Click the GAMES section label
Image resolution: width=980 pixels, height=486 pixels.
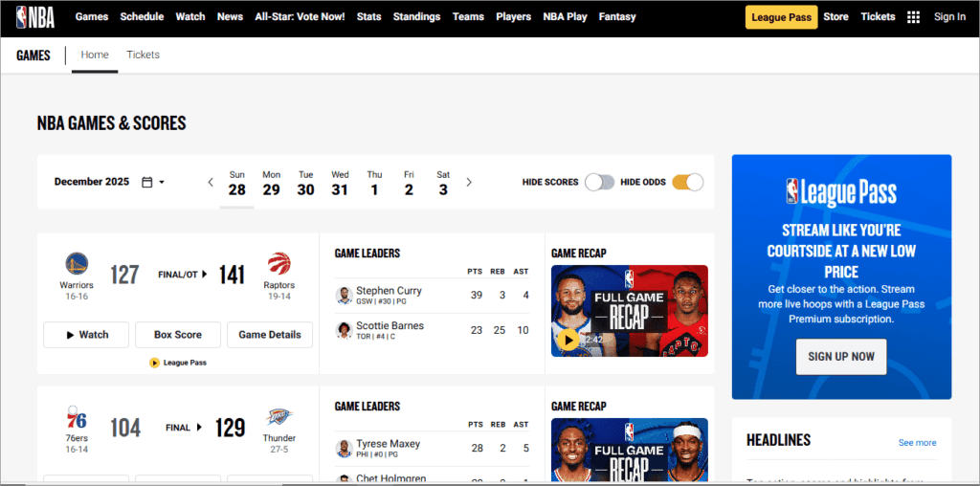click(33, 55)
